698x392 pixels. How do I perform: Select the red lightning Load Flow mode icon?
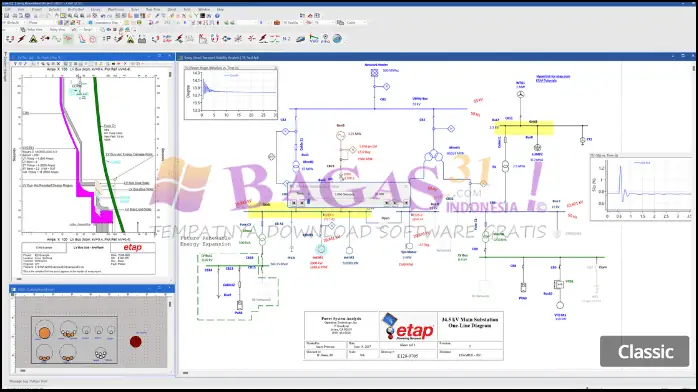(x=21, y=39)
